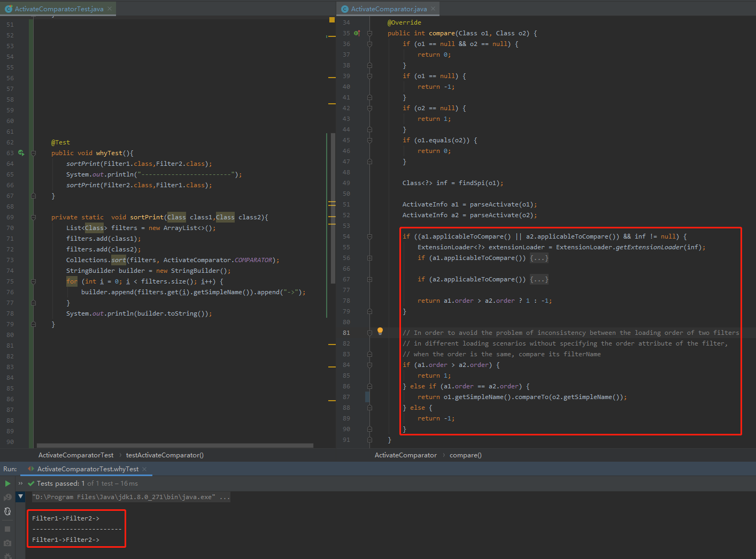The image size is (756, 559).
Task: Click java.exe command line in console
Action: tap(131, 497)
